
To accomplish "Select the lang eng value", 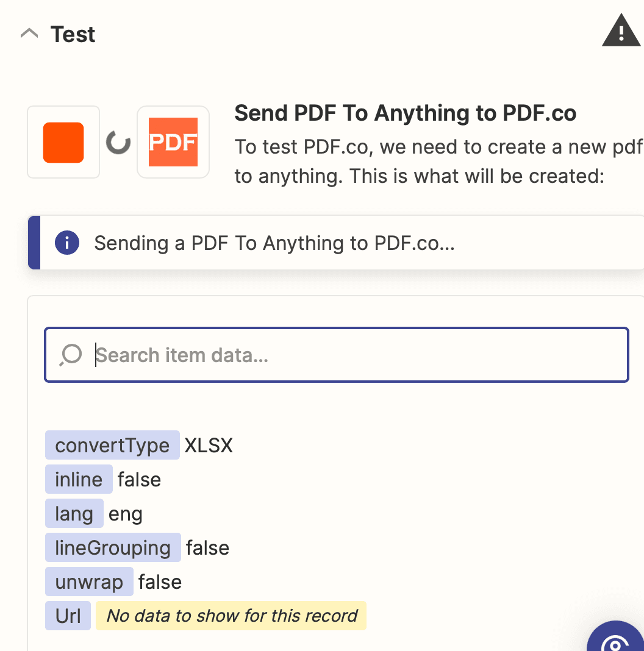I will pyautogui.click(x=126, y=513).
